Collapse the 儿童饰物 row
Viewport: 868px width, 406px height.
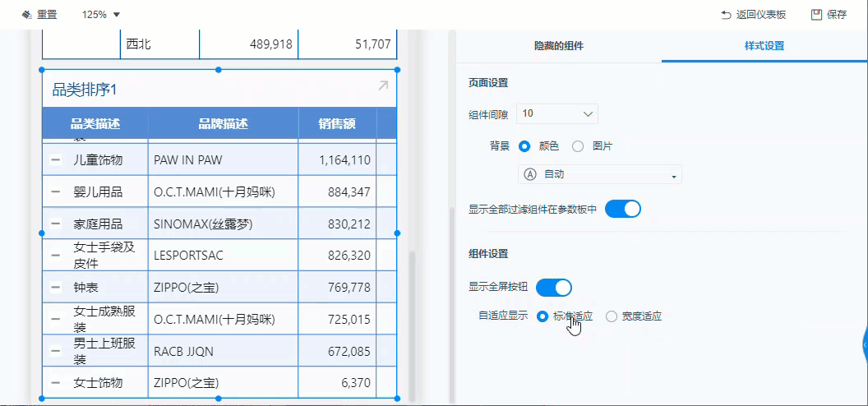tap(56, 160)
